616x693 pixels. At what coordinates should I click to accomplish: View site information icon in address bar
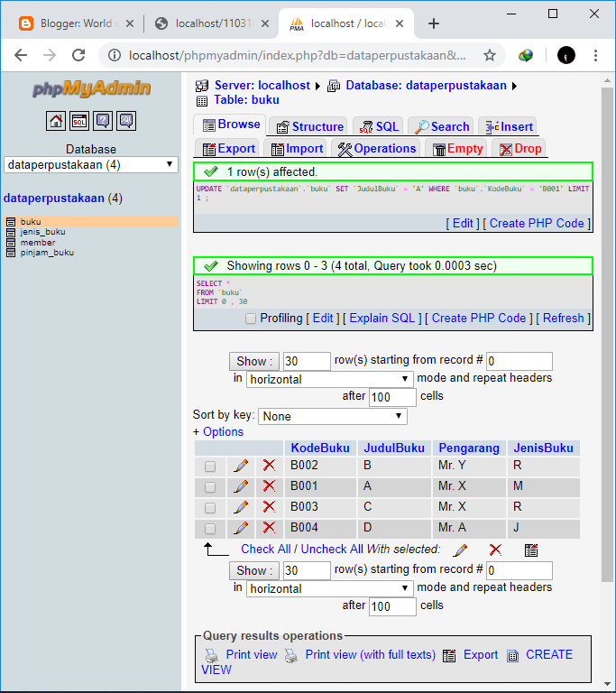115,55
